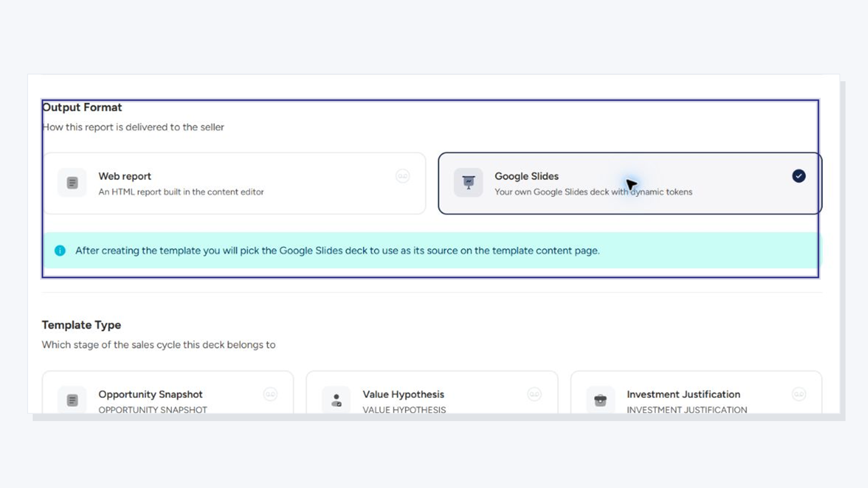The image size is (868, 488).
Task: Click the uppercase INVESTMENT JUSTIFICATION subtitle
Action: pos(687,410)
